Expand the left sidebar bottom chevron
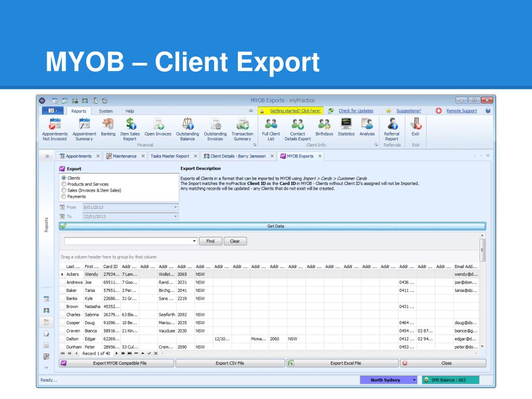The height and width of the screenshot is (399, 532). (x=46, y=368)
